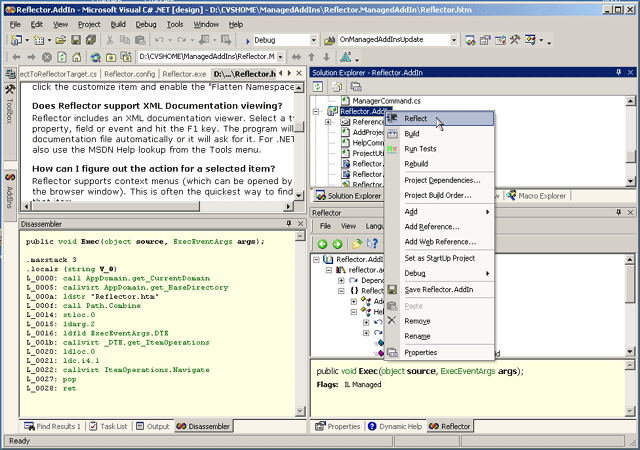Click the web browser Forward arrow
The width and height of the screenshot is (640, 450).
31,57
